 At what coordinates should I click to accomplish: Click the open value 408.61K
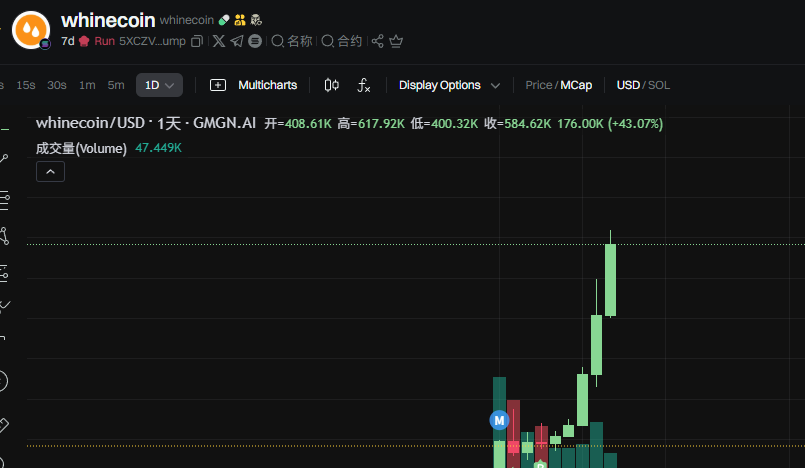coord(308,124)
